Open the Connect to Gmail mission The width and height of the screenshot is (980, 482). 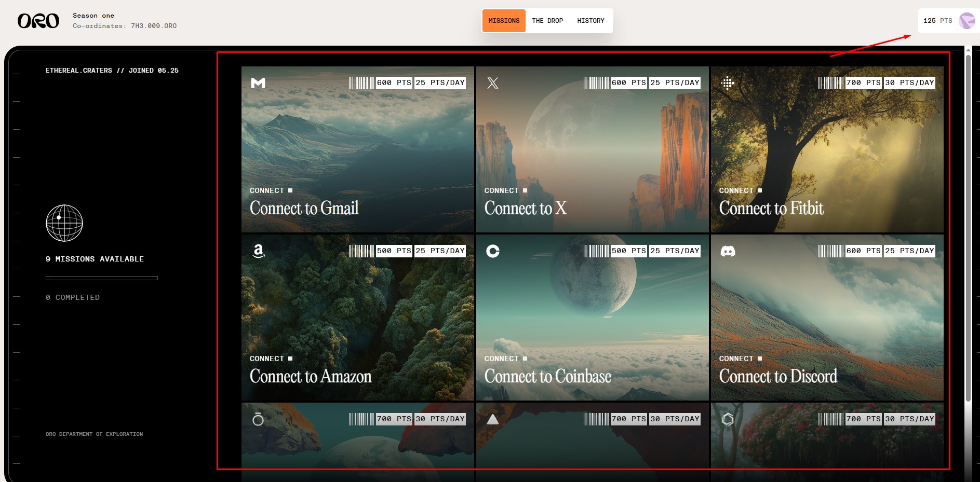304,209
